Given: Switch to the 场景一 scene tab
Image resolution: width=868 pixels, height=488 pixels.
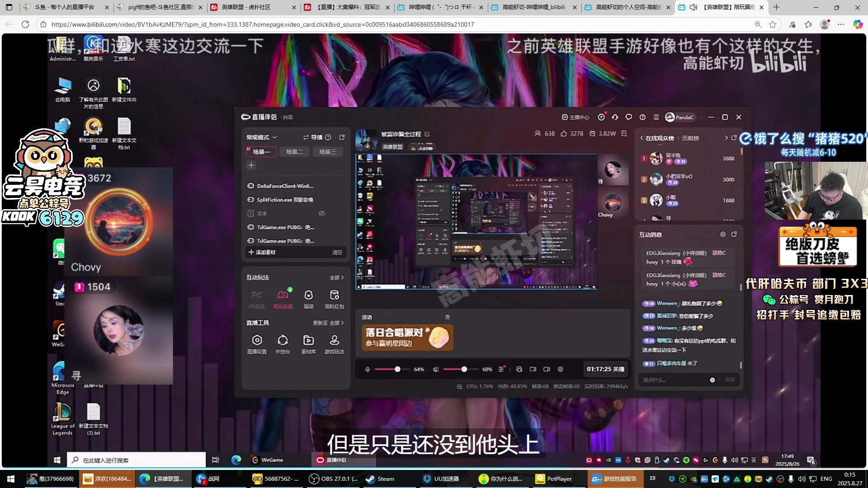Looking at the screenshot, I should (x=261, y=152).
